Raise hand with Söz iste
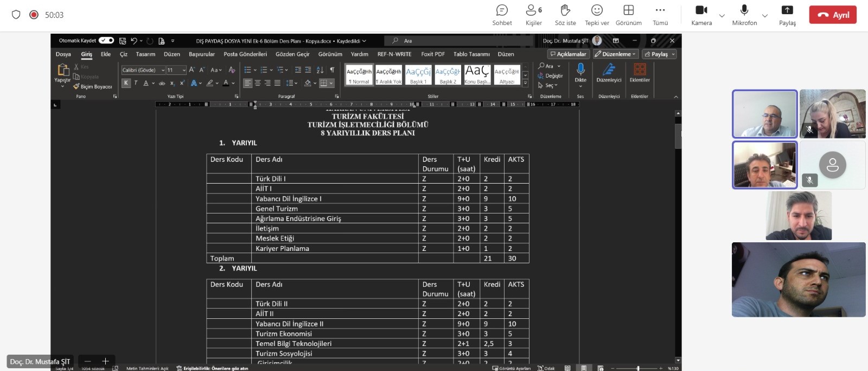 565,15
